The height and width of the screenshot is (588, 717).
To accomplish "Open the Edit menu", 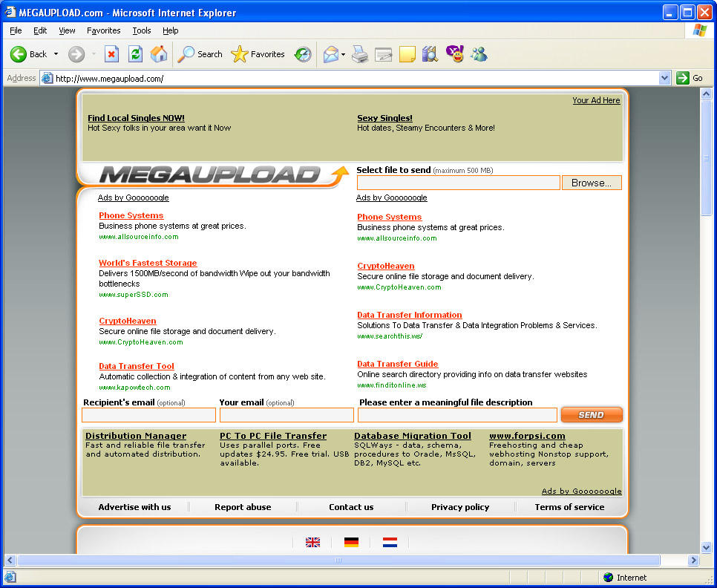I will pos(40,30).
